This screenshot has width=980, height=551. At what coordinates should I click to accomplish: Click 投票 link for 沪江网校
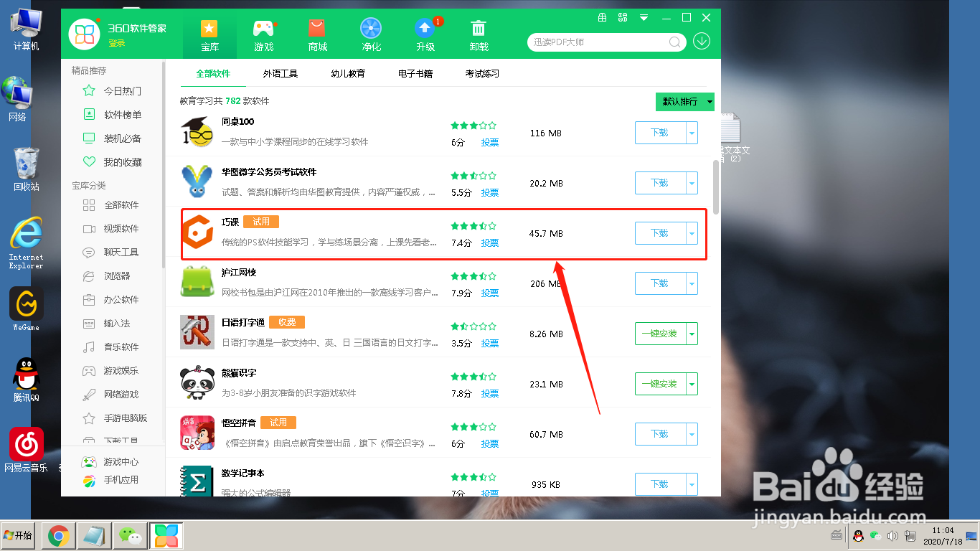click(490, 293)
